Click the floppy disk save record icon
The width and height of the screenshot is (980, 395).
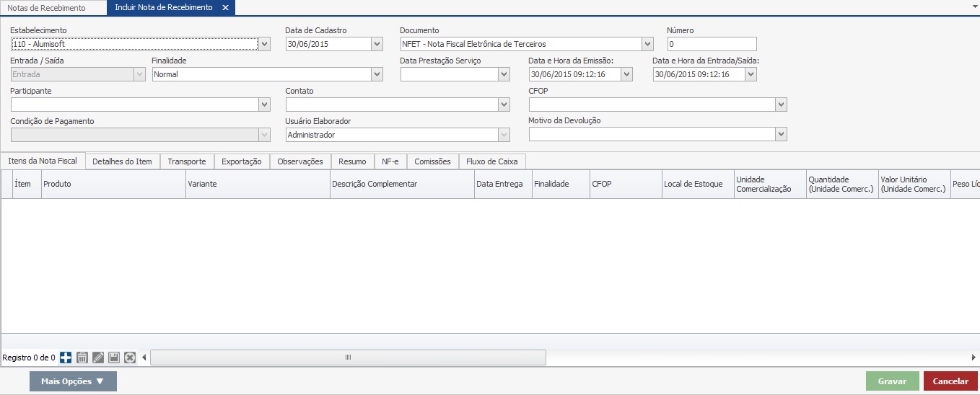tap(114, 358)
